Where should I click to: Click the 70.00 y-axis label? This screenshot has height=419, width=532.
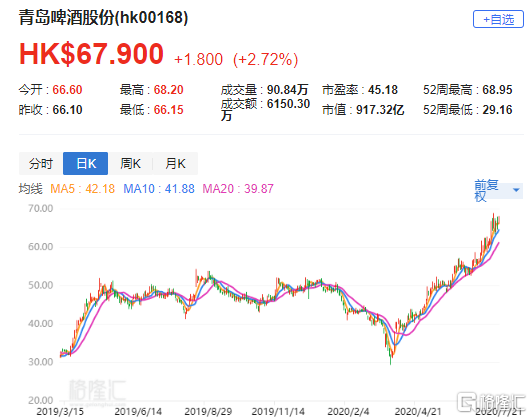coord(41,208)
